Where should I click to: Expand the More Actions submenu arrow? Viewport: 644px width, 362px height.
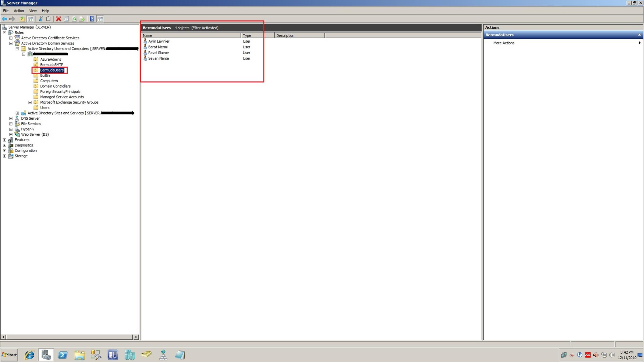coord(640,43)
